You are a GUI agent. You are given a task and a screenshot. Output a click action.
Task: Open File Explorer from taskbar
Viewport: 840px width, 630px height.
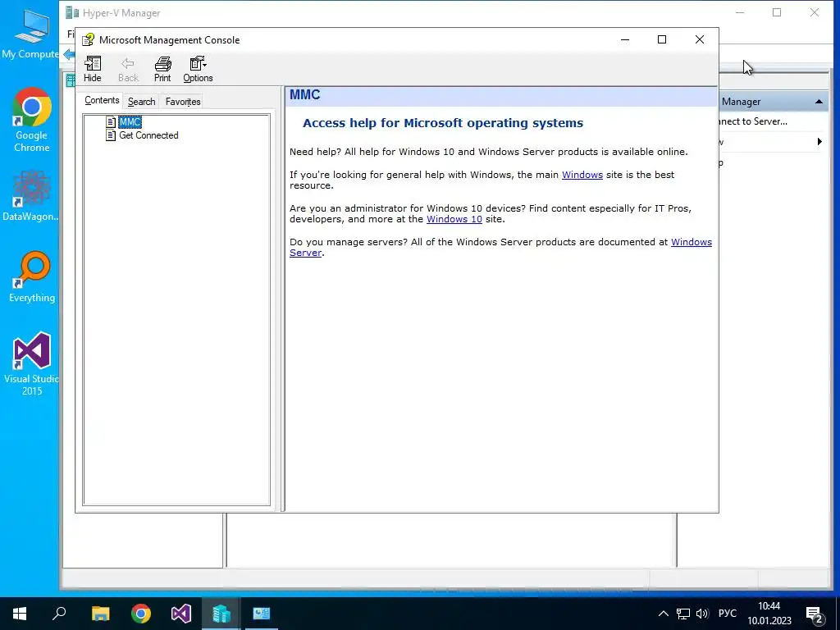tap(100, 614)
